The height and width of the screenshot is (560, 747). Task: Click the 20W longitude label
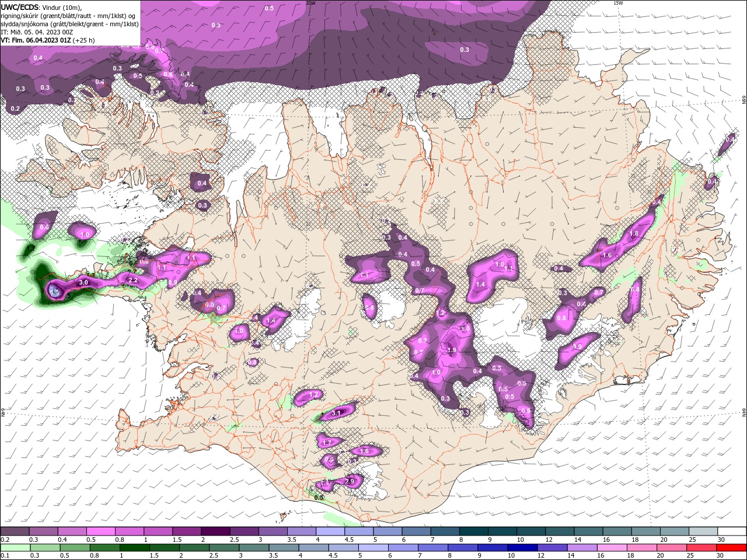point(310,3)
